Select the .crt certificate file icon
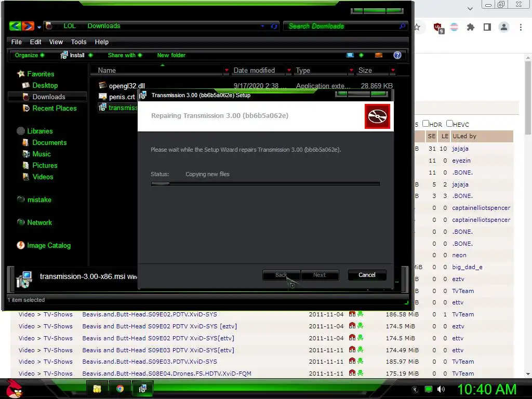Viewport: 532px width, 399px height. pyautogui.click(x=102, y=97)
